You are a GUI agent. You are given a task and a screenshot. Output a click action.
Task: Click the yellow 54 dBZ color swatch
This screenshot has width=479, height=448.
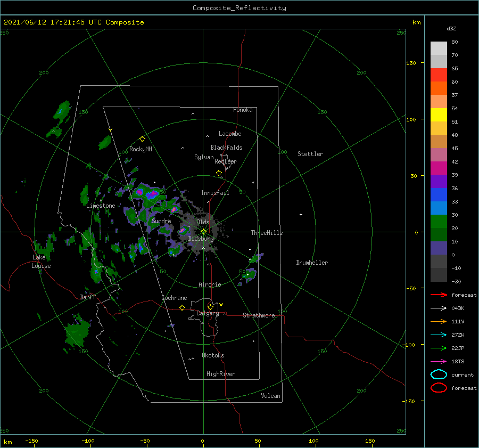439,115
